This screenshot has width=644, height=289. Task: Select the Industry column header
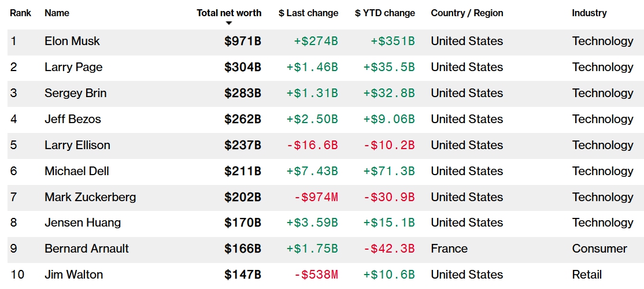[589, 13]
